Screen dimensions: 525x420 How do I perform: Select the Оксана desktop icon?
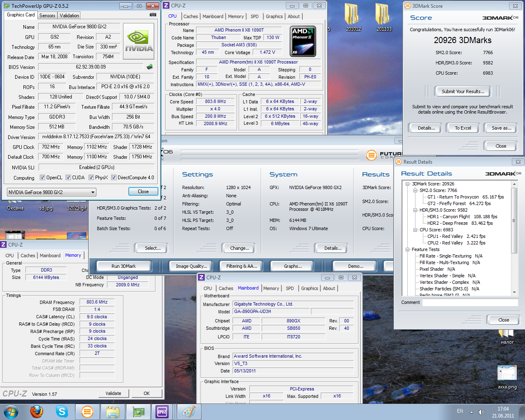pos(15,208)
